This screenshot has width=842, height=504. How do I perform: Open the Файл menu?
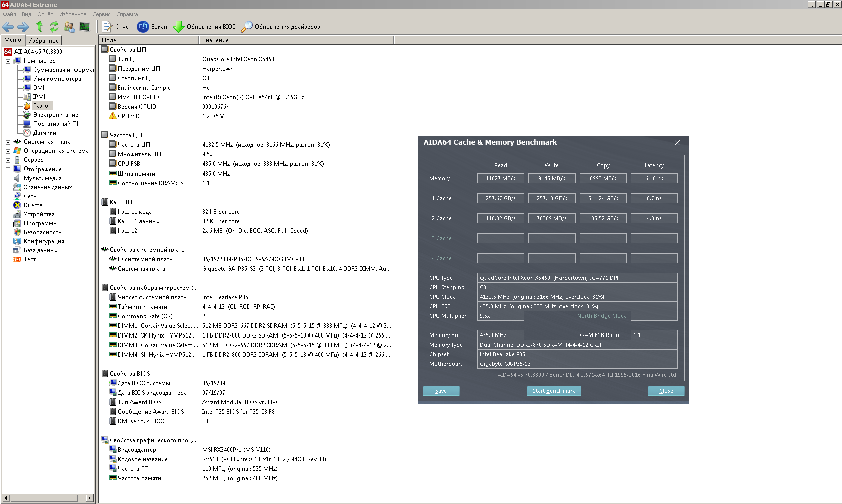click(x=9, y=14)
